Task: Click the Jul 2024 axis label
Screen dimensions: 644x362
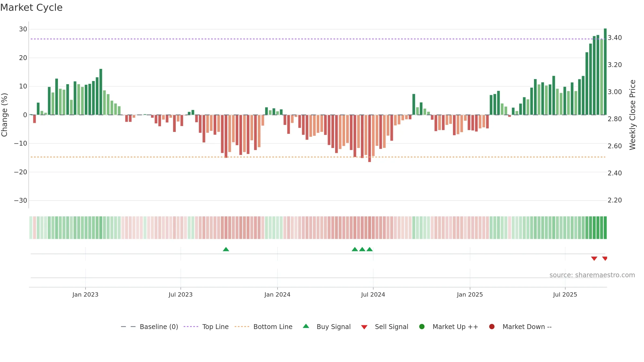Action: [x=373, y=295]
